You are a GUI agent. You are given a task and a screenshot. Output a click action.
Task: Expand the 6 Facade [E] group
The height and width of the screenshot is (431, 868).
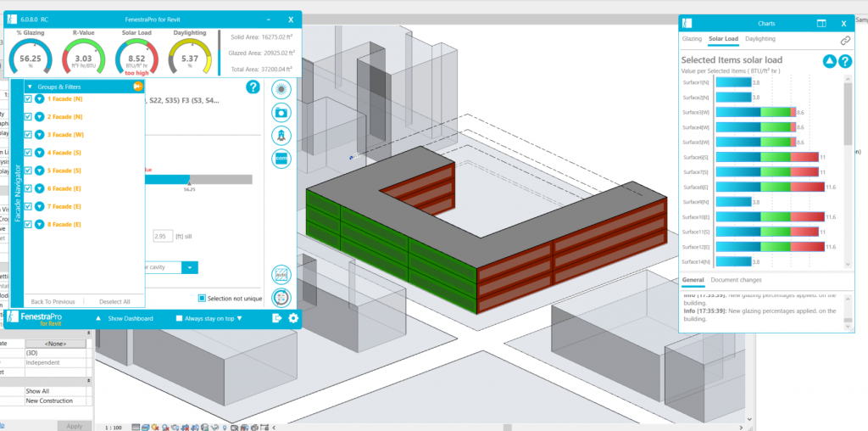point(39,188)
